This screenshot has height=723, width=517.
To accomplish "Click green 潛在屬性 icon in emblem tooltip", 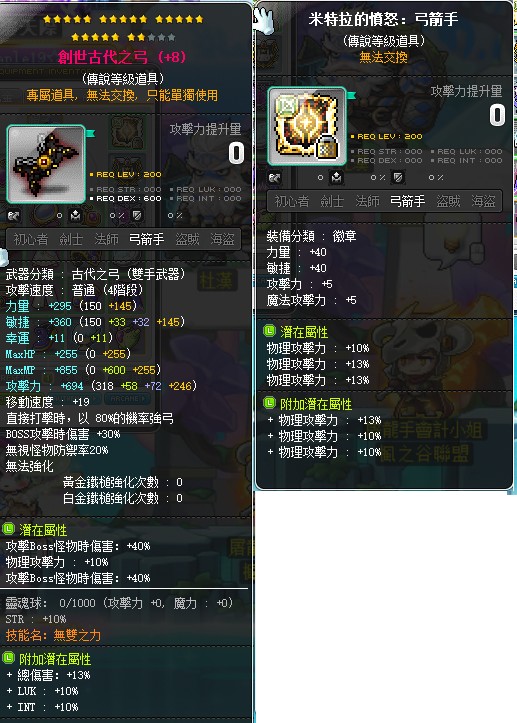I will point(269,331).
